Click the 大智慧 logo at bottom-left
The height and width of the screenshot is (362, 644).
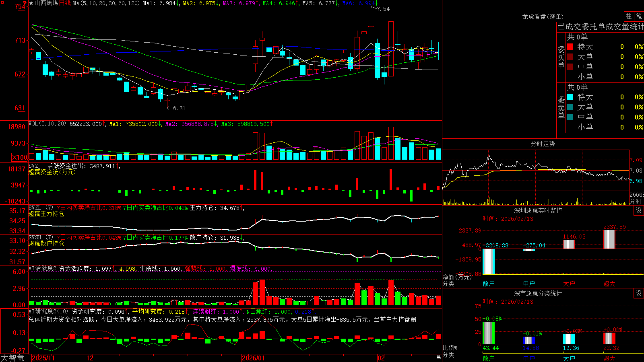(12, 358)
